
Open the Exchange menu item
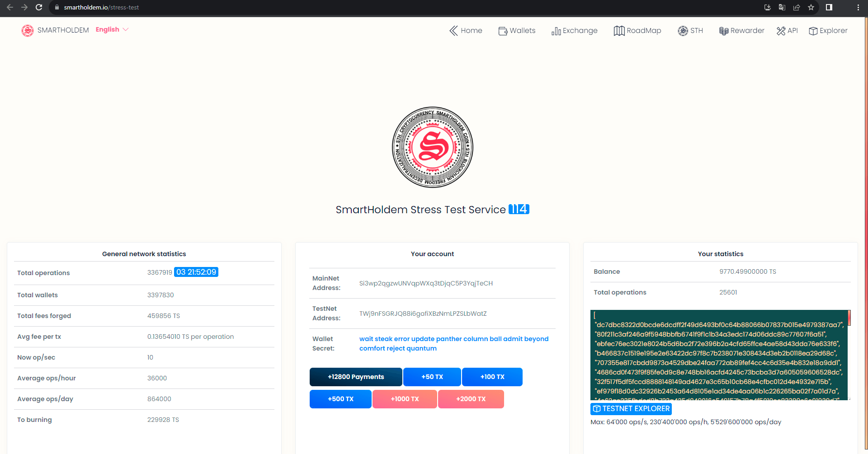tap(575, 30)
